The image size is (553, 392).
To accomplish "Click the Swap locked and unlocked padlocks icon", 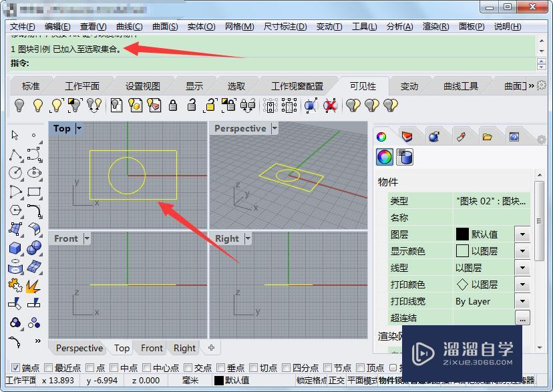I will coord(248,106).
